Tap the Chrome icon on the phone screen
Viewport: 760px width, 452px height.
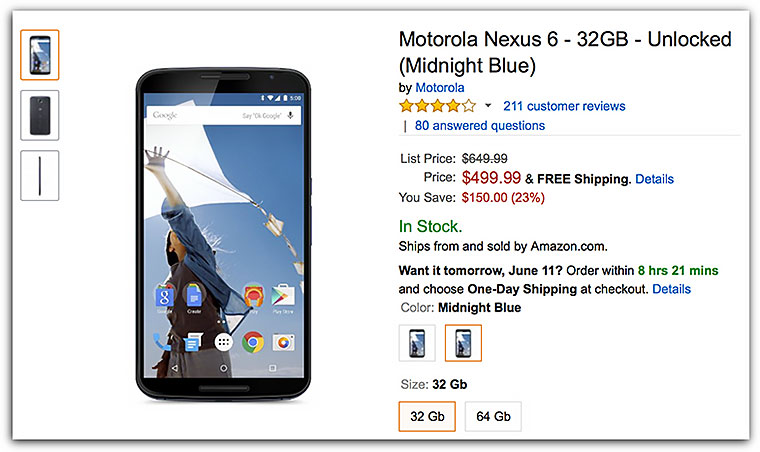click(x=253, y=342)
